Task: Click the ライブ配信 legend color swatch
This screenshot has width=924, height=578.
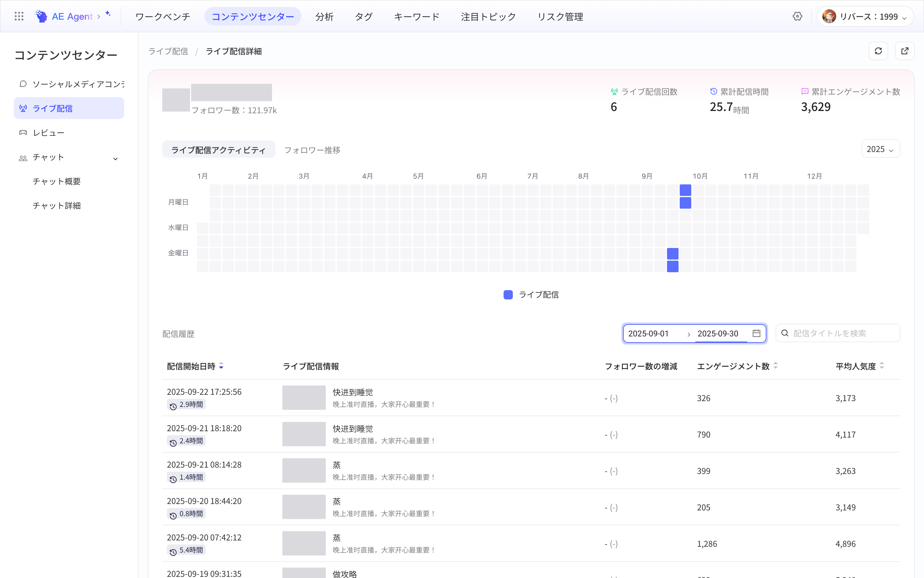Action: pos(508,295)
